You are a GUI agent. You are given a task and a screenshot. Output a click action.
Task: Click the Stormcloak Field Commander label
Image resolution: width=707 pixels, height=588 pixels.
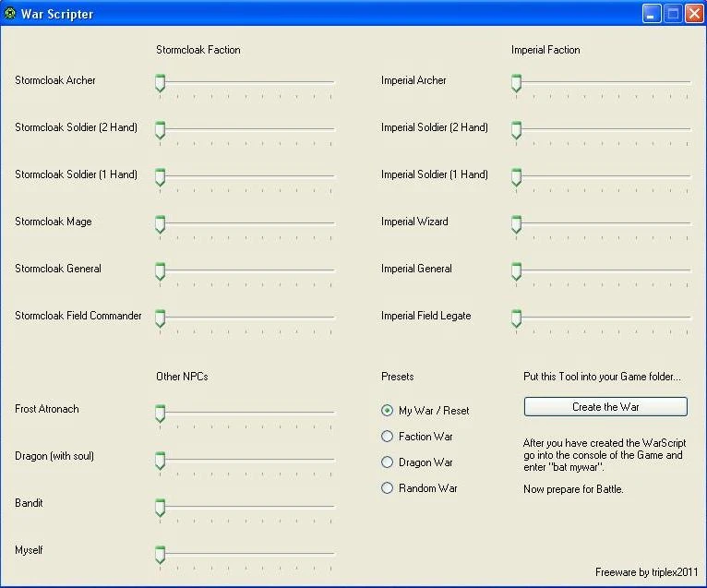[x=78, y=316]
